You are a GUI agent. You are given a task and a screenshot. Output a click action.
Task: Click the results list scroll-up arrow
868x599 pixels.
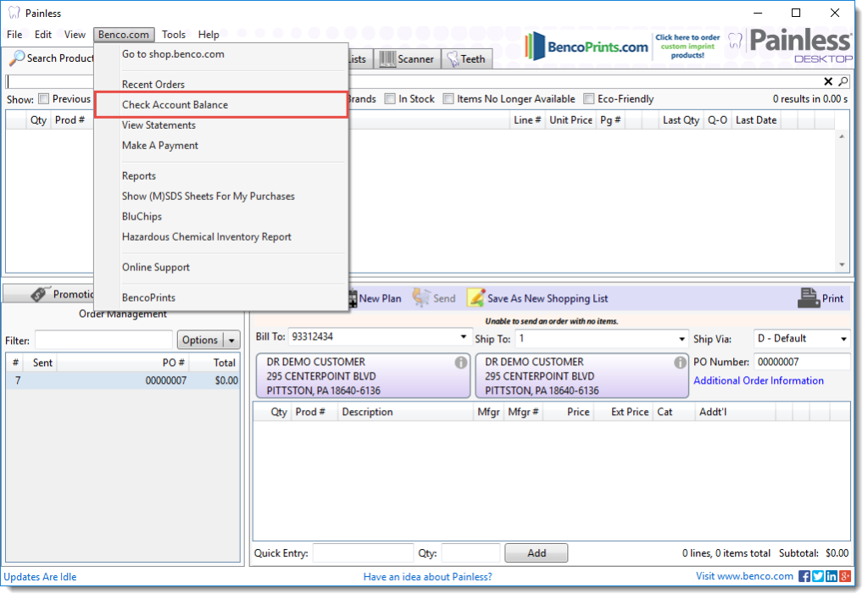pyautogui.click(x=842, y=136)
